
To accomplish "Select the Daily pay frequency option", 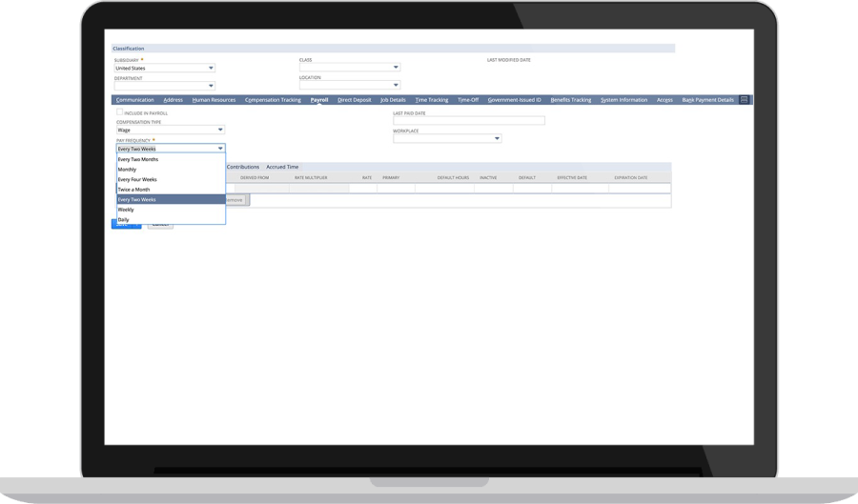I will [171, 219].
